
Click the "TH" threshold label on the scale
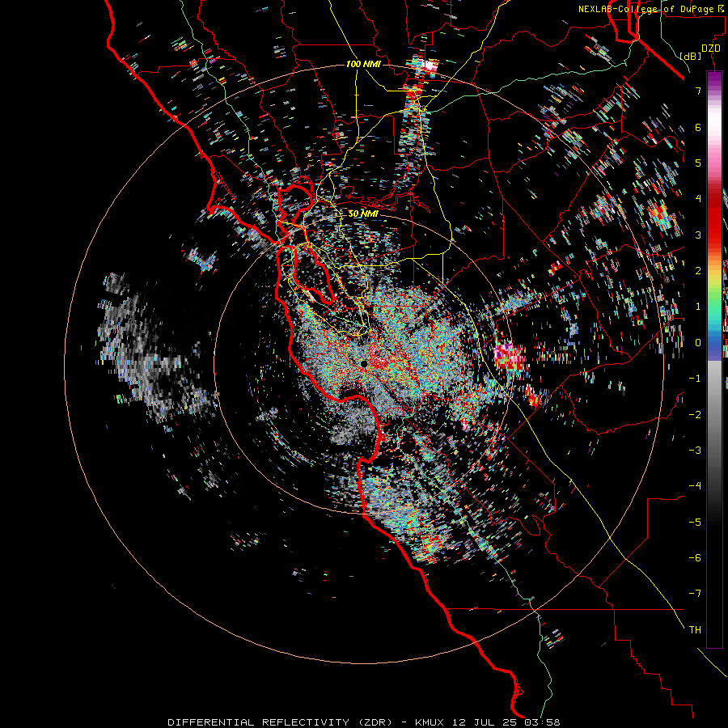tap(695, 630)
